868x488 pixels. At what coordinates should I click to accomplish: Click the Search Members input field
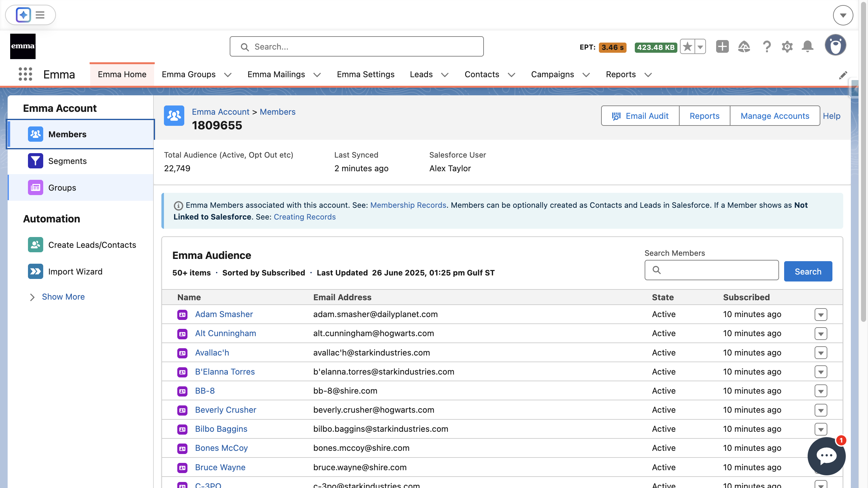(711, 270)
